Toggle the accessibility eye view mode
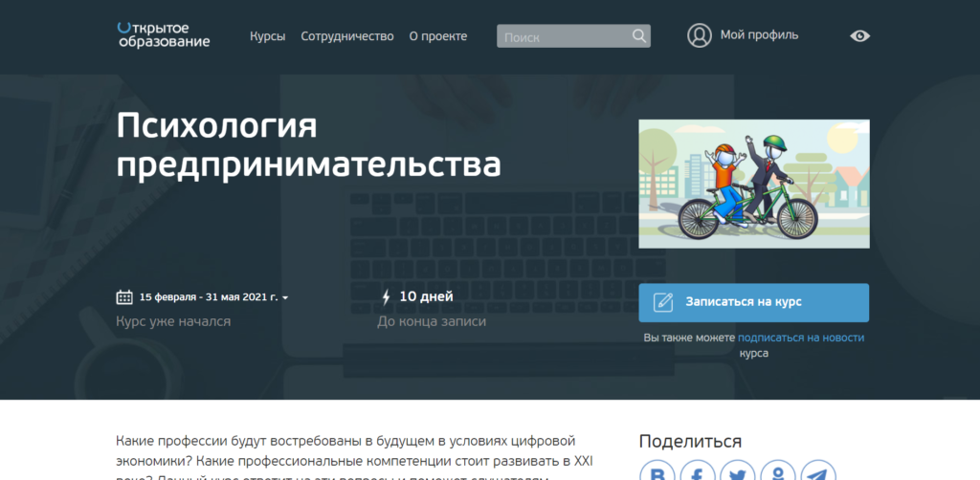The width and height of the screenshot is (980, 480). point(860,36)
